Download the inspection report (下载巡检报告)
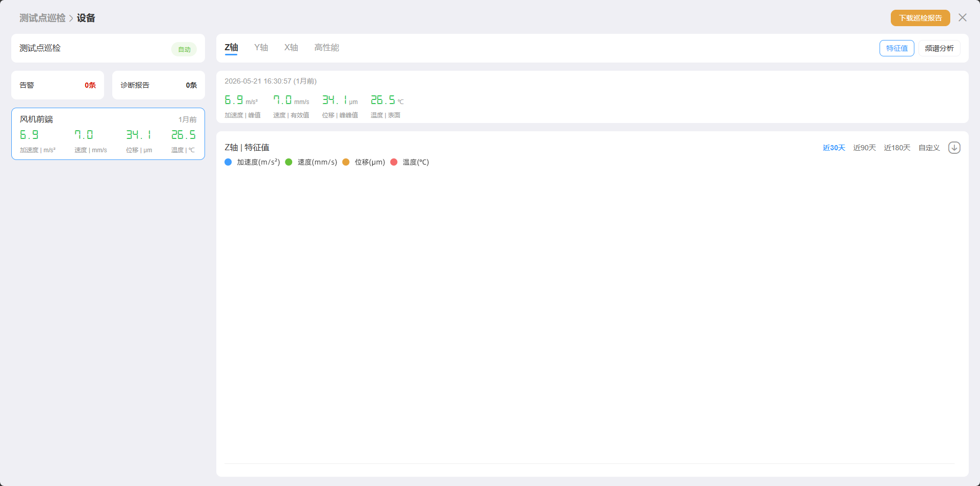This screenshot has width=980, height=486. tap(920, 18)
